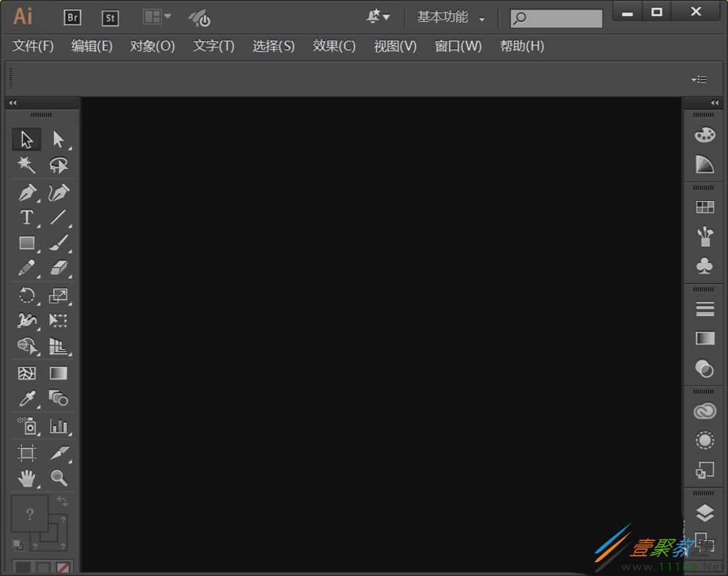Select the Paintbrush tool
Viewport: 728px width, 576px height.
[x=58, y=242]
